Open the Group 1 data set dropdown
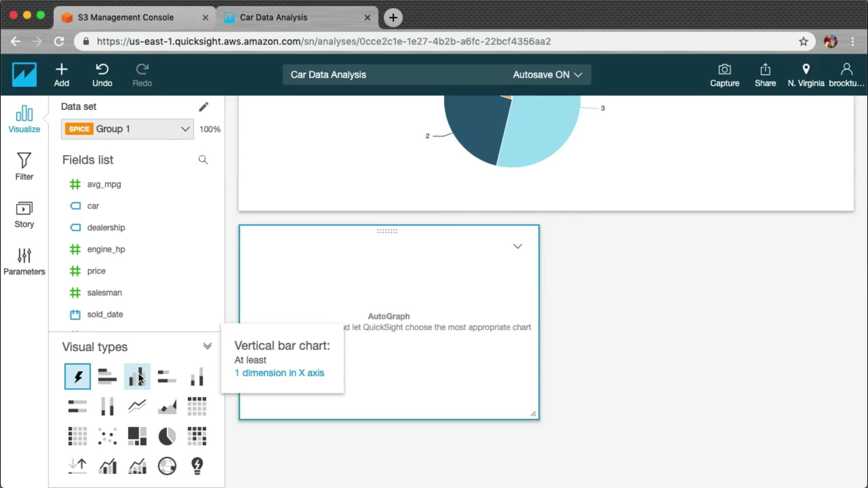 127,129
